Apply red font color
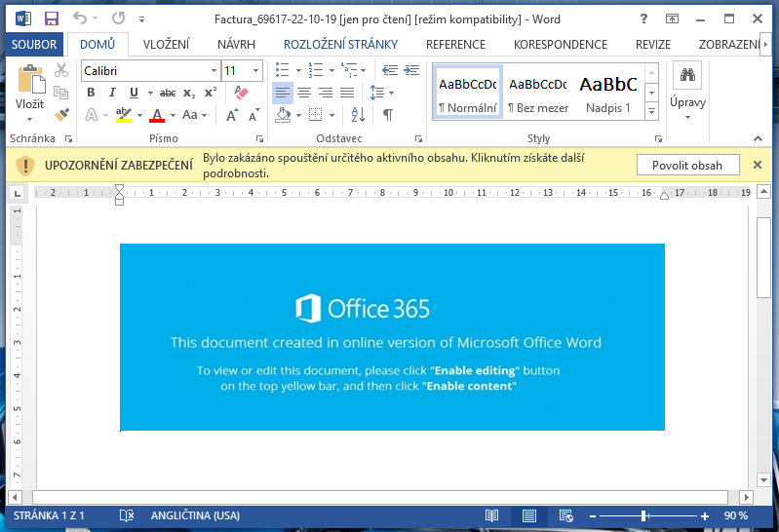 [x=157, y=115]
